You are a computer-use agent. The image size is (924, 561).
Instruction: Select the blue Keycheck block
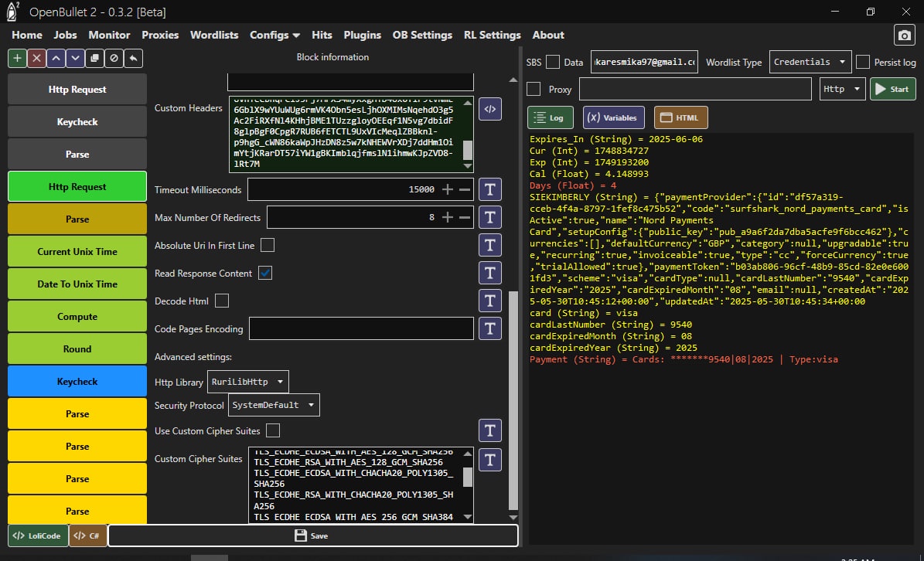pos(77,382)
